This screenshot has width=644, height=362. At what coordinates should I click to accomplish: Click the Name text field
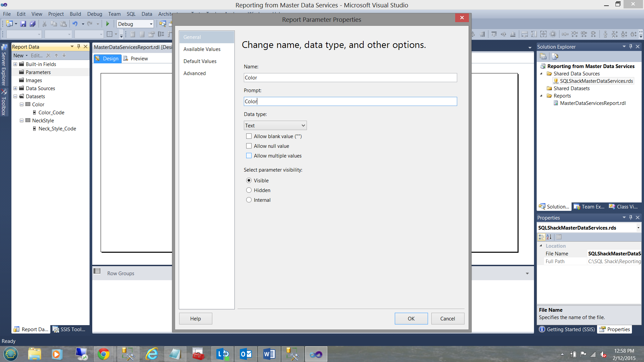coord(350,78)
